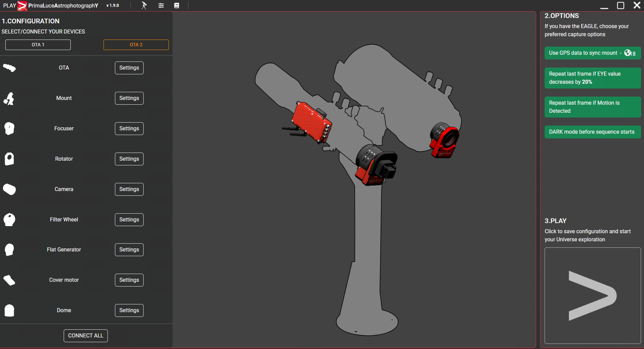Select the Rotator device icon
This screenshot has height=349, width=644.
(9, 159)
